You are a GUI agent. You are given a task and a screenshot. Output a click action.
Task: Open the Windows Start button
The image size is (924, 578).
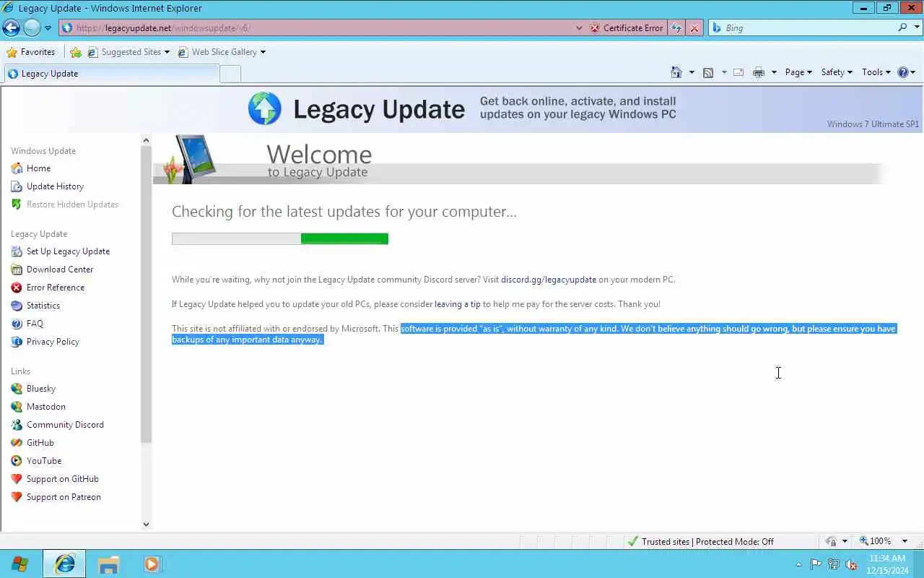pyautogui.click(x=19, y=564)
